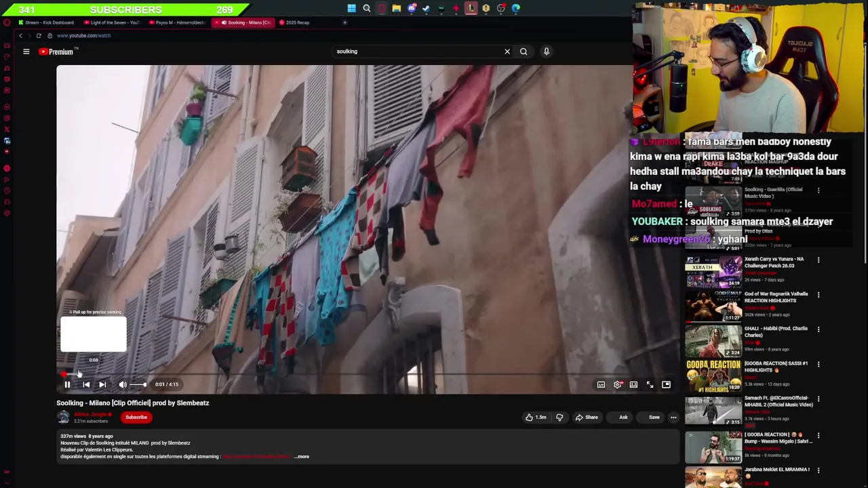Image resolution: width=868 pixels, height=488 pixels.
Task: Open options menu for SASSI #1 HIGHLIGHTS video
Action: [x=818, y=365]
